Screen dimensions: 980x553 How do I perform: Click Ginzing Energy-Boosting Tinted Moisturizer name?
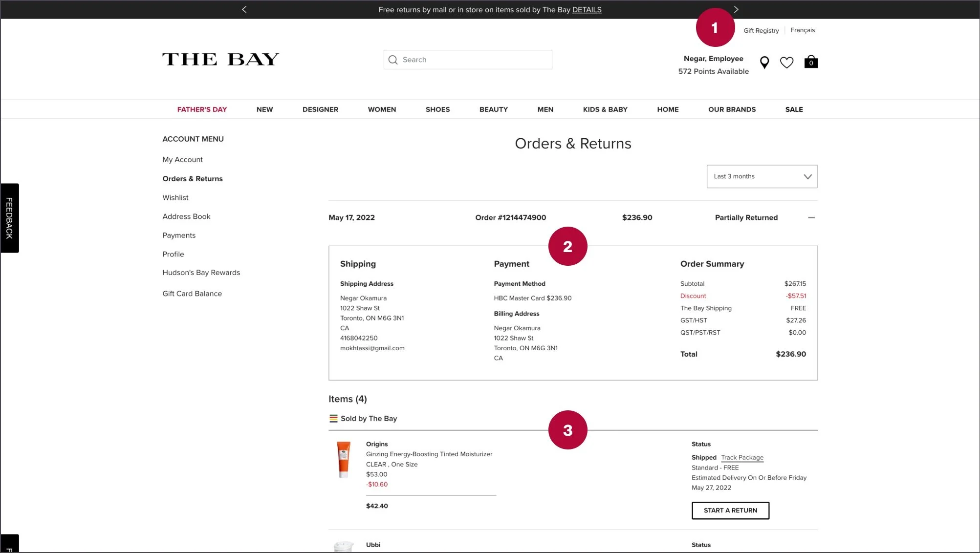(429, 454)
